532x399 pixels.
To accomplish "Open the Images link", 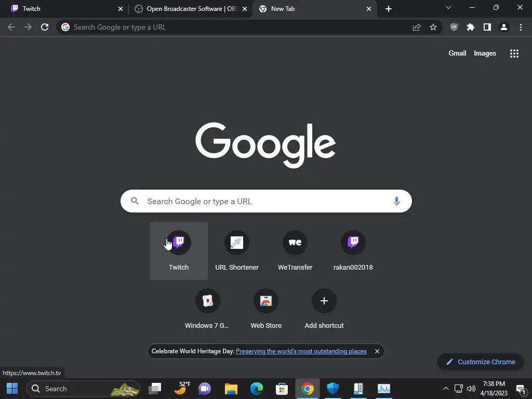I will [485, 54].
